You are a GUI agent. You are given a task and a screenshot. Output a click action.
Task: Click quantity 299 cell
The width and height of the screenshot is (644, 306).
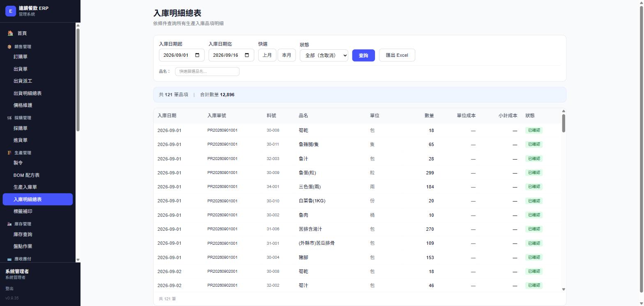(430, 173)
